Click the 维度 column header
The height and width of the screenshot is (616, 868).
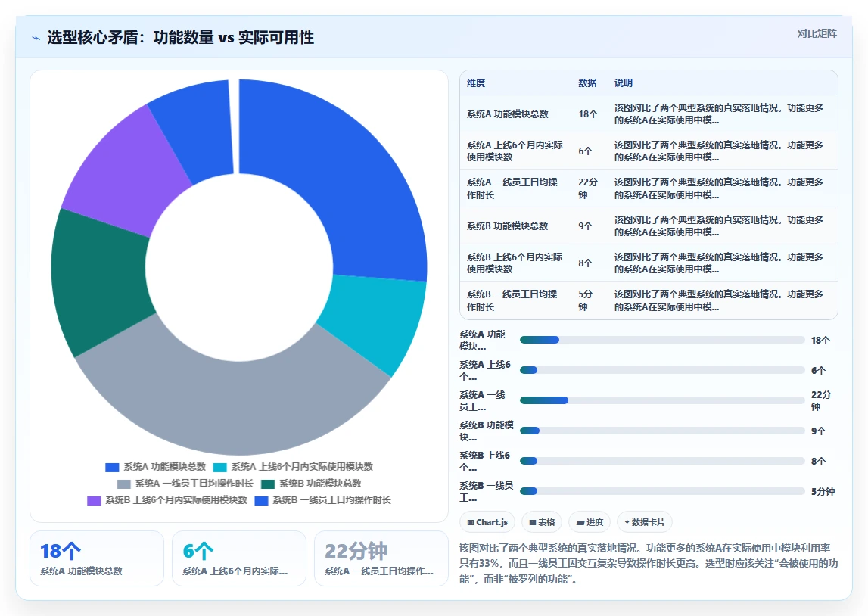click(x=476, y=83)
